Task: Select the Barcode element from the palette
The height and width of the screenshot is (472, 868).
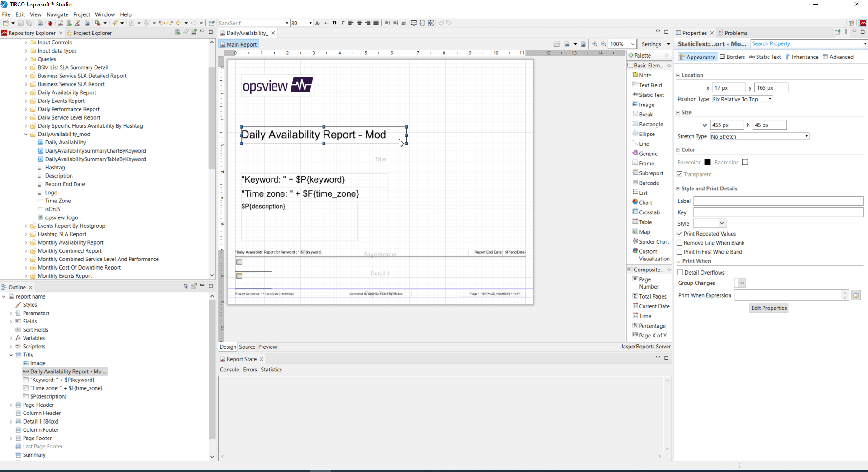Action: coord(648,183)
